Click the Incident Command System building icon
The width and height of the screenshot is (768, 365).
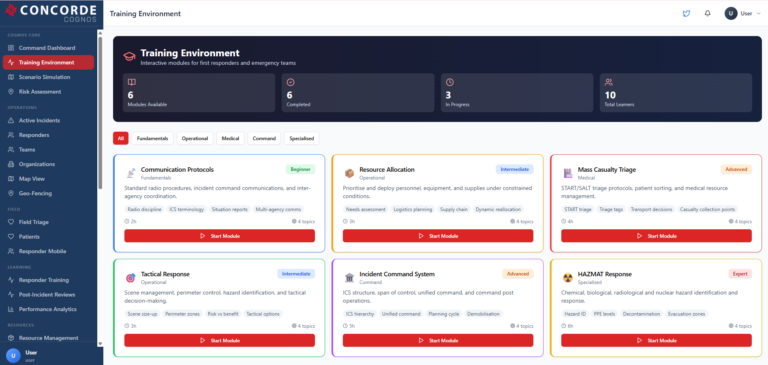click(x=349, y=278)
